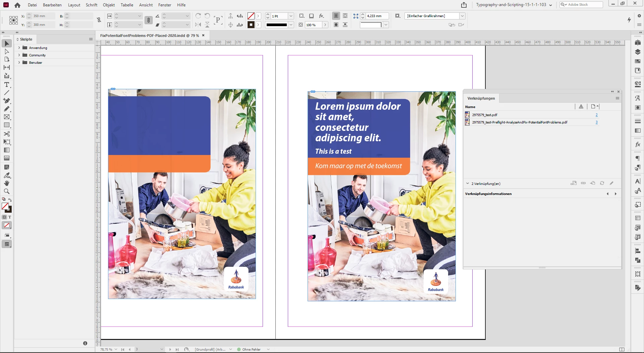Open the Tabelle menu

point(127,5)
